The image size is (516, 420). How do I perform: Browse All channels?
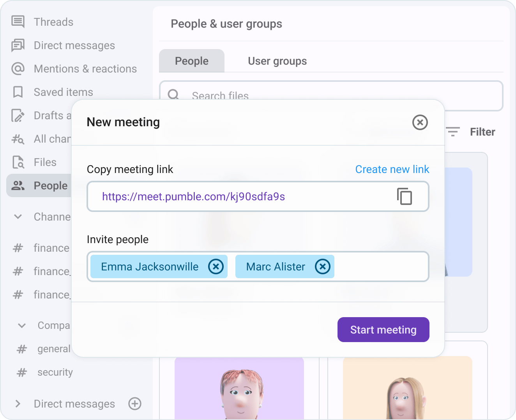[53, 139]
